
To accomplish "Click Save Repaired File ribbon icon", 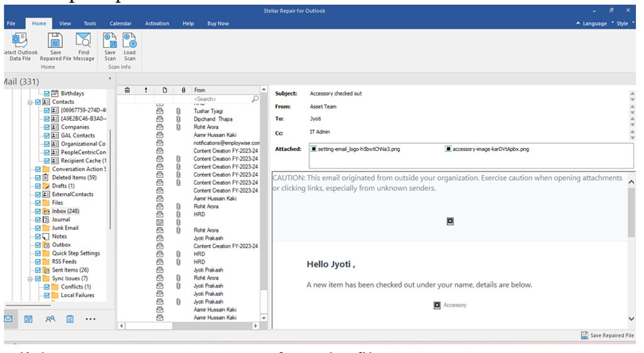I will click(x=55, y=41).
